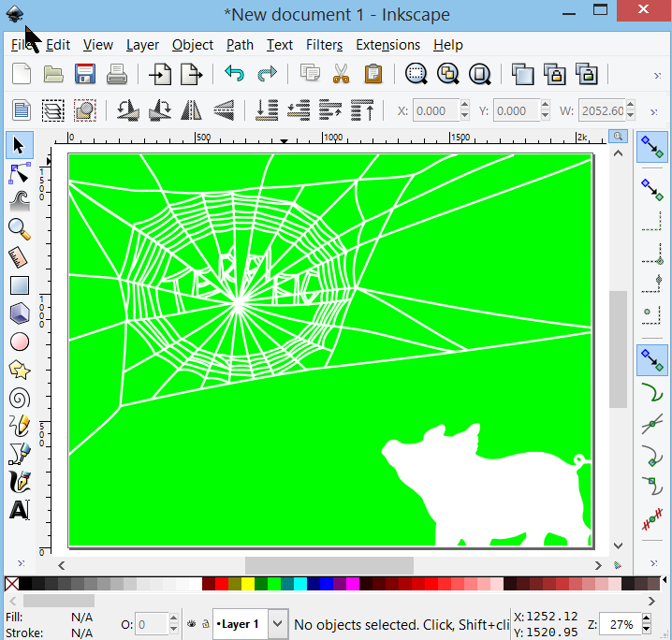This screenshot has width=672, height=640.
Task: Click the remove-color X swatch
Action: click(x=11, y=584)
